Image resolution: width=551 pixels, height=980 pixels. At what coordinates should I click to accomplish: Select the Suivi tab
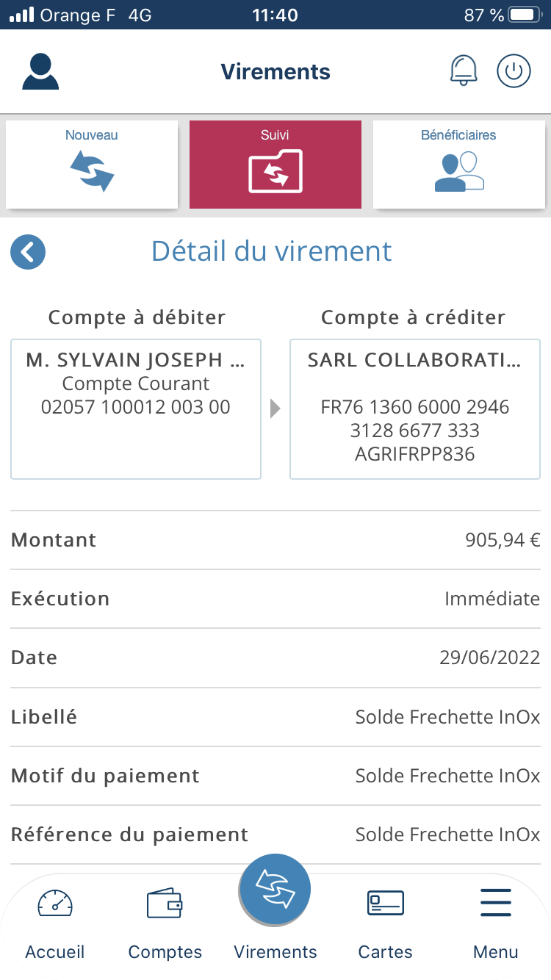coord(275,165)
